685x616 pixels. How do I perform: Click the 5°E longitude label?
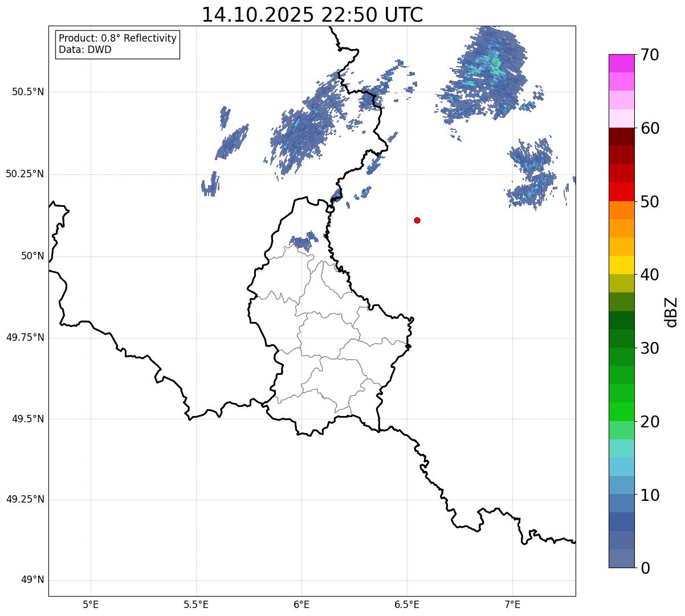[x=91, y=604]
